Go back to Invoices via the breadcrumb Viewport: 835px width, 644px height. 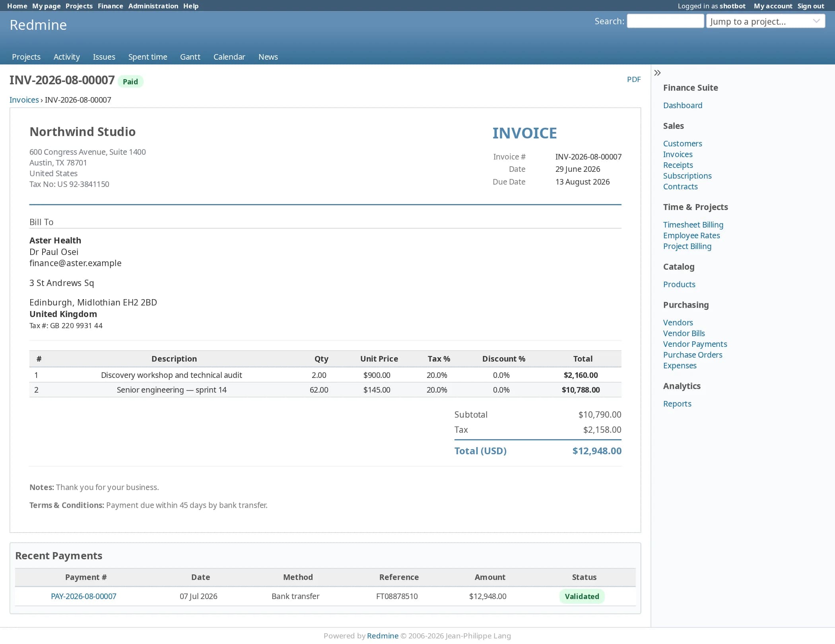(x=24, y=100)
